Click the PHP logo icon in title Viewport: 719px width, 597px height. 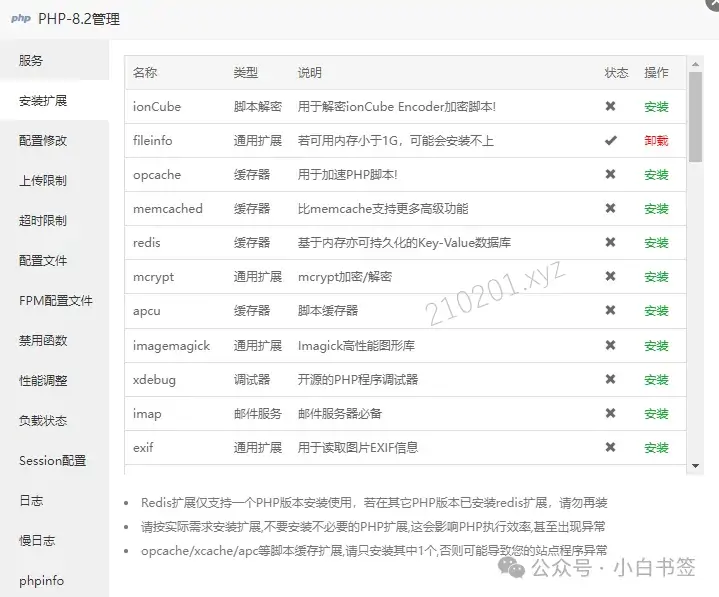tap(21, 18)
